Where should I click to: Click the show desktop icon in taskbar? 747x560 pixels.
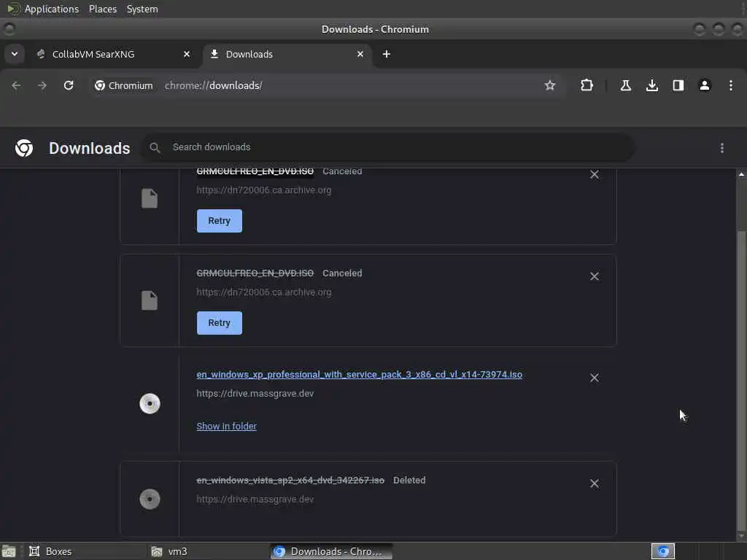9,551
